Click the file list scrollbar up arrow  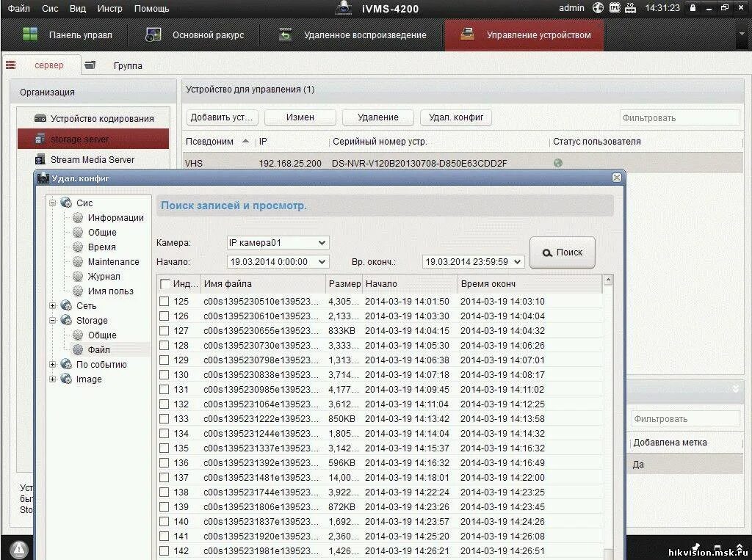pyautogui.click(x=608, y=280)
